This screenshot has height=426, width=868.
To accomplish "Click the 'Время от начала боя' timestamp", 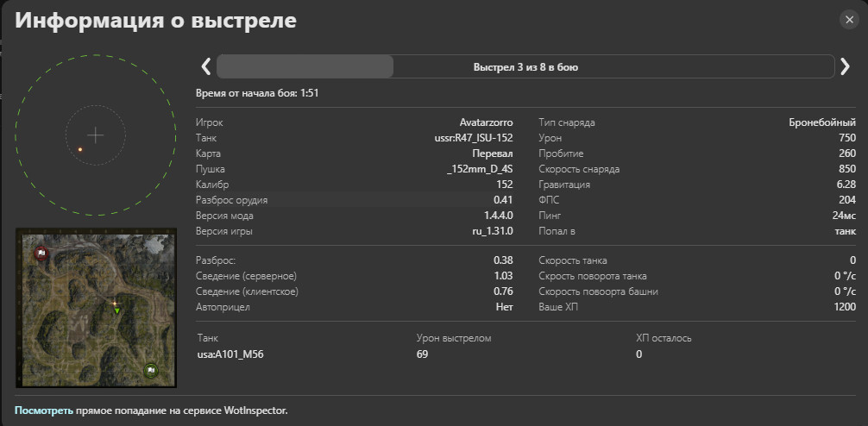I will 260,92.
